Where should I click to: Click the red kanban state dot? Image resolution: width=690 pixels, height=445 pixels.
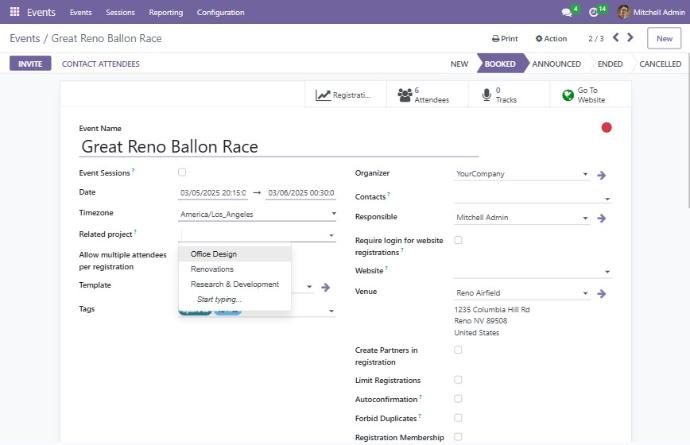606,127
